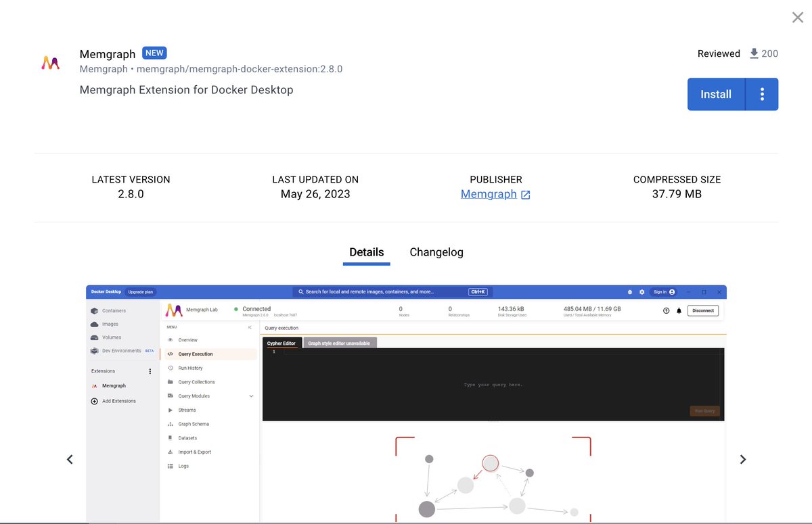Click the bug report icon in header

pyautogui.click(x=629, y=292)
